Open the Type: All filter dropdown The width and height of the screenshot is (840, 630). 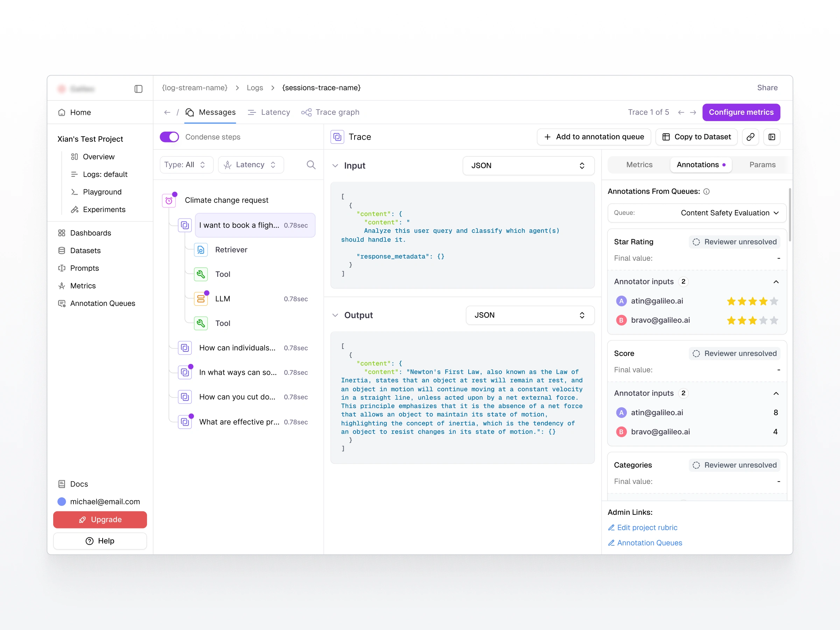pyautogui.click(x=186, y=164)
